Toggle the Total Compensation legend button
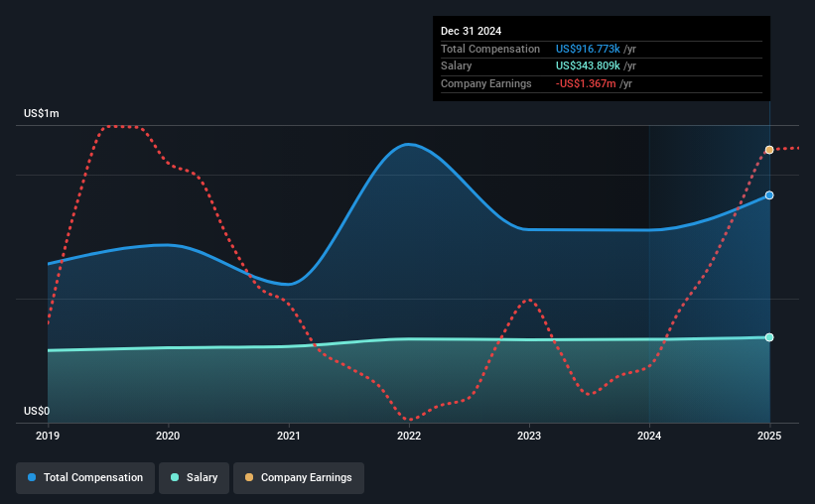Viewport: 815px width, 504px height. click(85, 477)
